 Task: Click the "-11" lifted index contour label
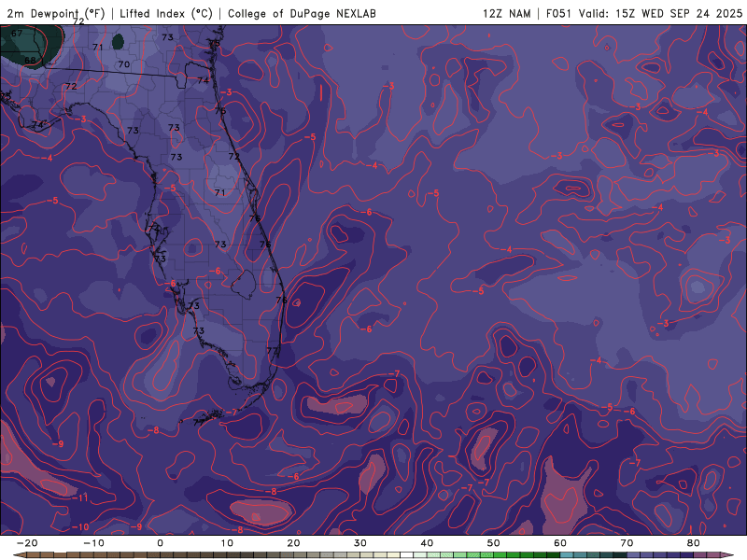(x=80, y=498)
